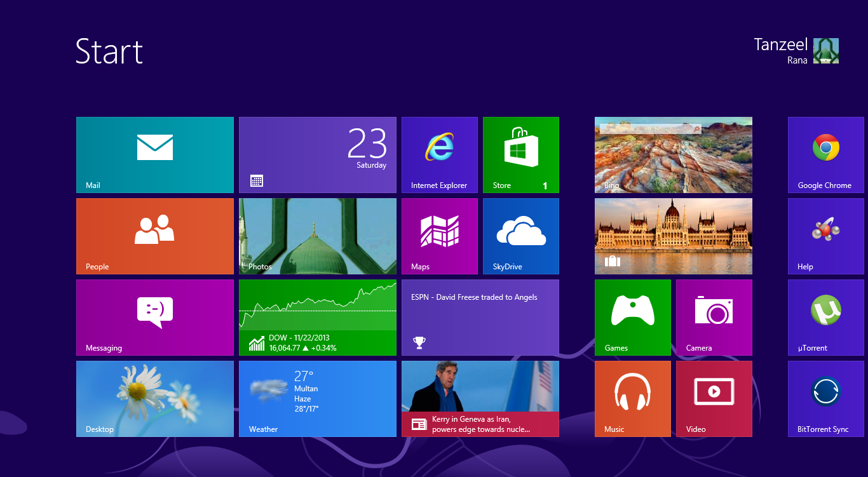Launch BitTorrent Sync tile

[826, 399]
